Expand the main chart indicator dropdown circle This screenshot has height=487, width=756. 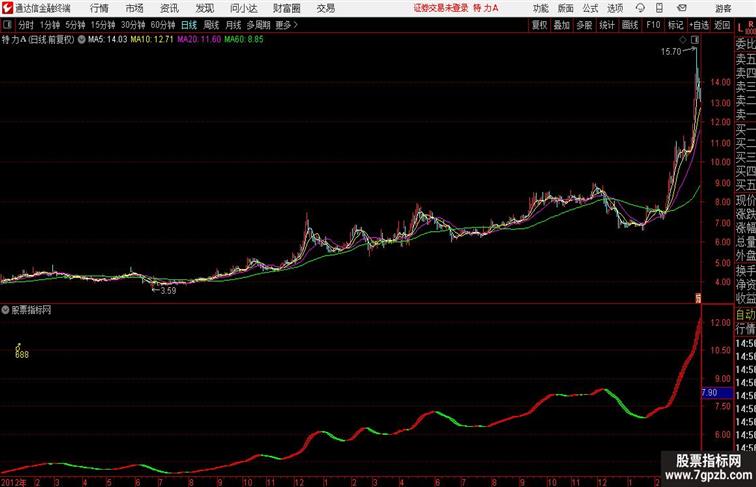pos(81,40)
